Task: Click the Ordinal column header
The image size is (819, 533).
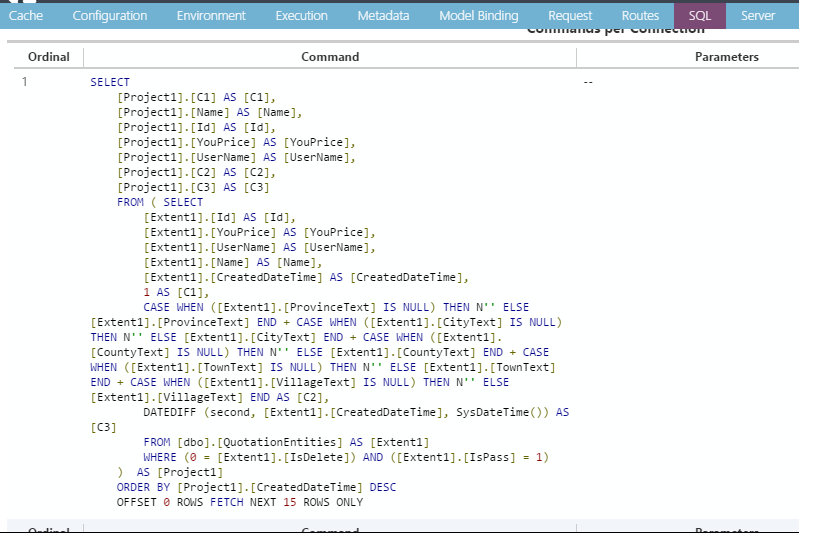Action: point(49,57)
